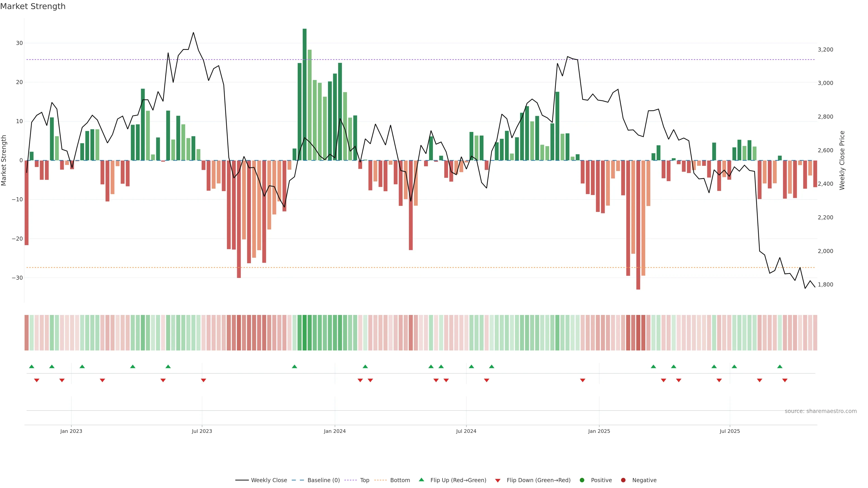
Task: Click the Jul 2025 x-axis label
Action: [729, 431]
